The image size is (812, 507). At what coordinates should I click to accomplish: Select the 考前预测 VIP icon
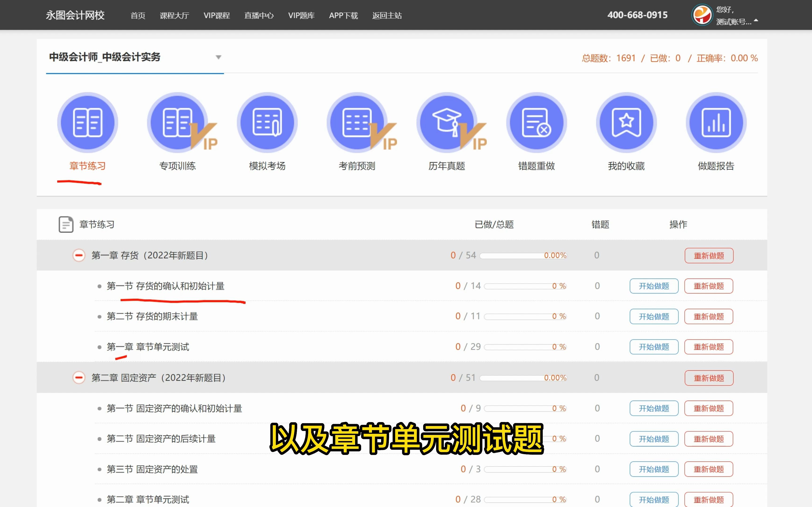(x=357, y=122)
